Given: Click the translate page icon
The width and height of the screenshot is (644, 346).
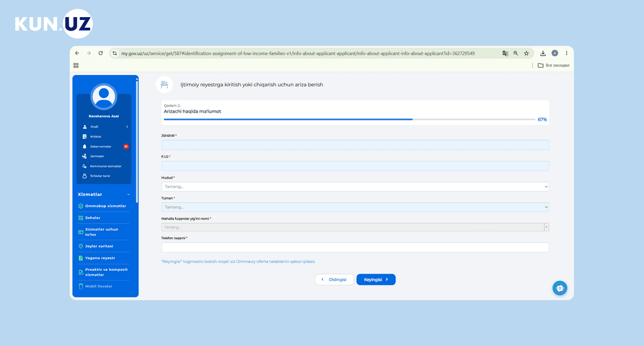Looking at the screenshot, I should [505, 54].
